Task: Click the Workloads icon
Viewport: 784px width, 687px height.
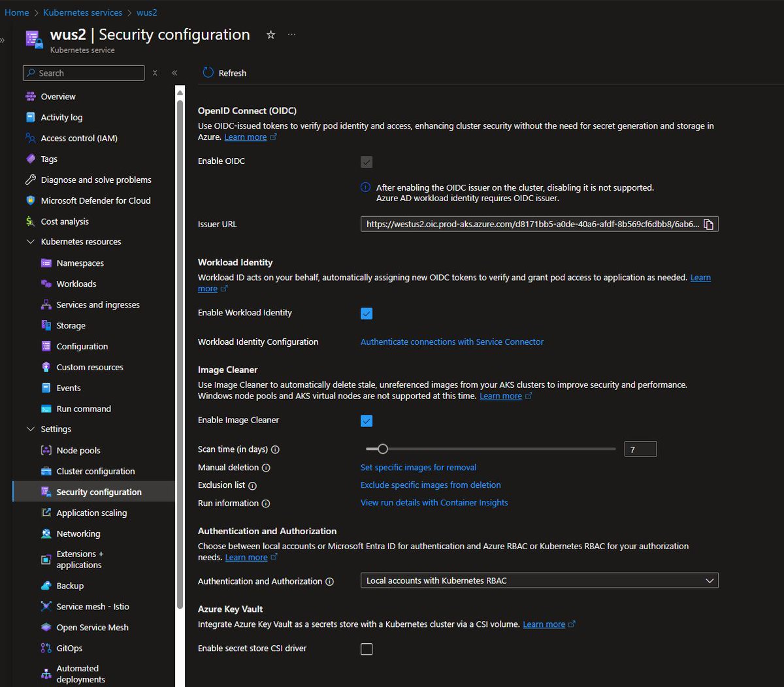Action: (46, 284)
